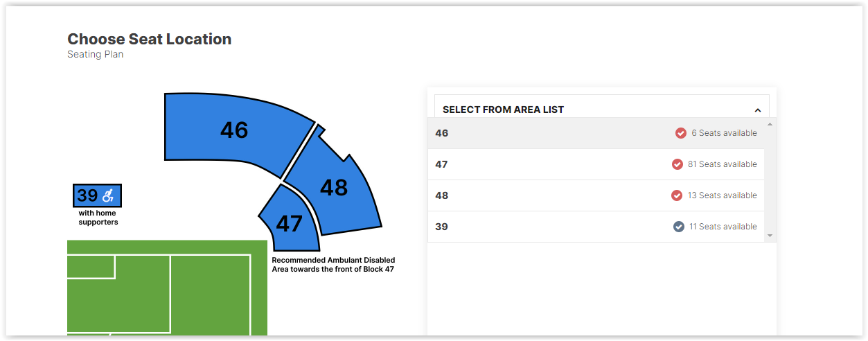
Task: Select block 48 on the seating map
Action: (x=333, y=187)
